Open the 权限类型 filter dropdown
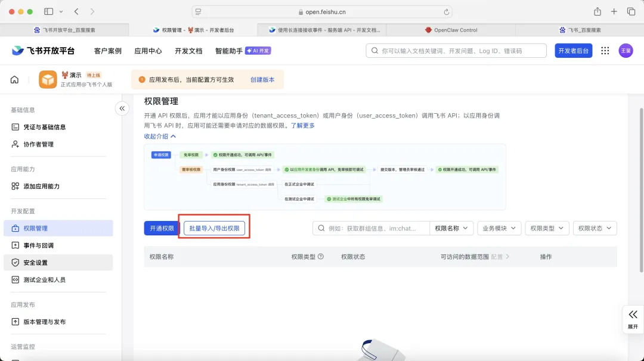Image resolution: width=644 pixels, height=361 pixels. click(x=547, y=228)
